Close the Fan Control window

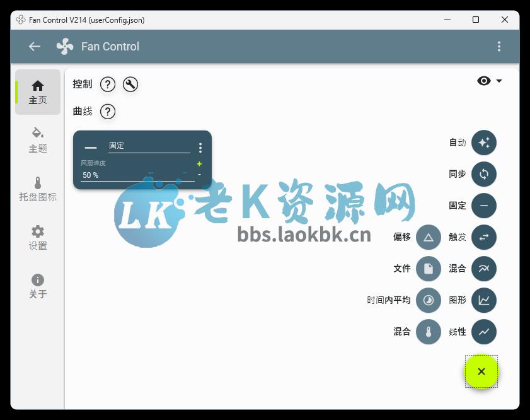pos(505,20)
